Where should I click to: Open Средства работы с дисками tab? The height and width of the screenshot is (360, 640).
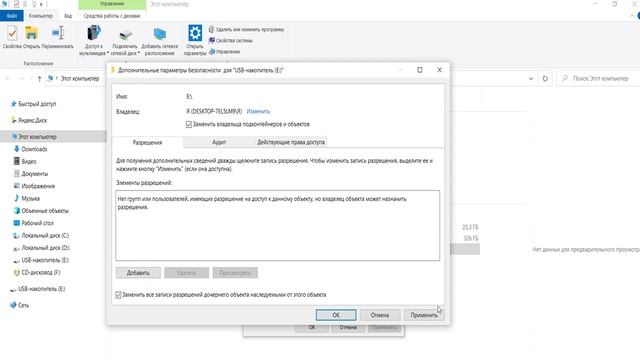112,16
